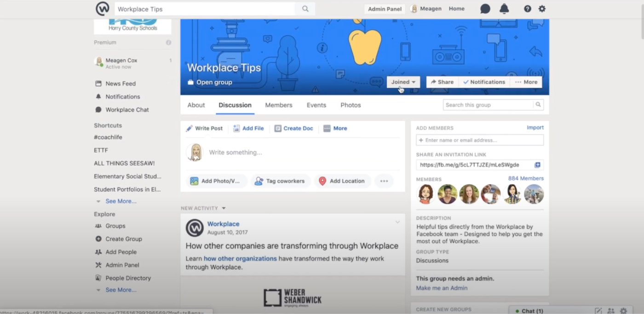Open Elementary Social Stud... shortcut
Image resolution: width=644 pixels, height=314 pixels.
(x=127, y=177)
